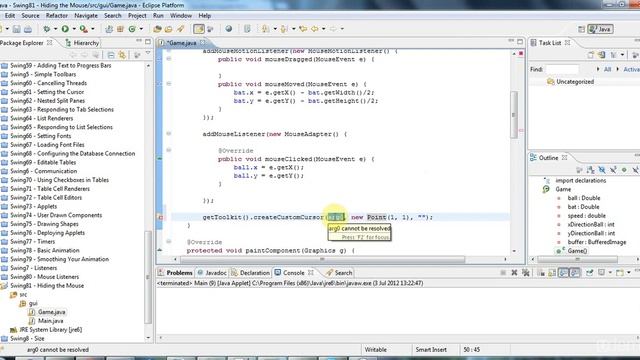640x360 pixels.
Task: Click the Open Perspective icon
Action: [x=582, y=29]
